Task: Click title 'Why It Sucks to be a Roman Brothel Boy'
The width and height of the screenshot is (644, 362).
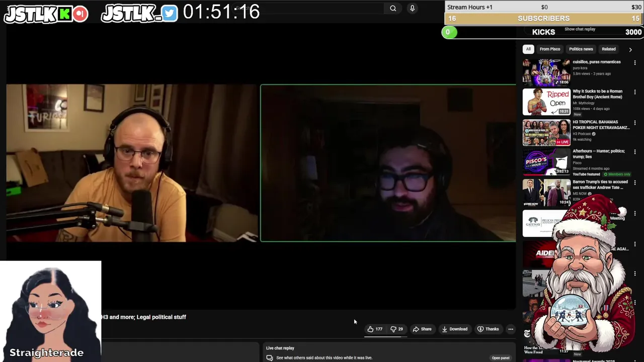Action: [598, 94]
